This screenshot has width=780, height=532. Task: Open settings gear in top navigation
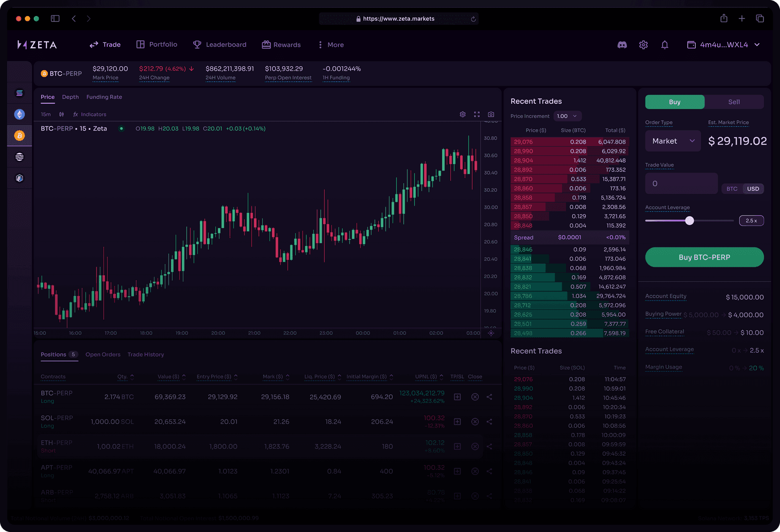643,45
